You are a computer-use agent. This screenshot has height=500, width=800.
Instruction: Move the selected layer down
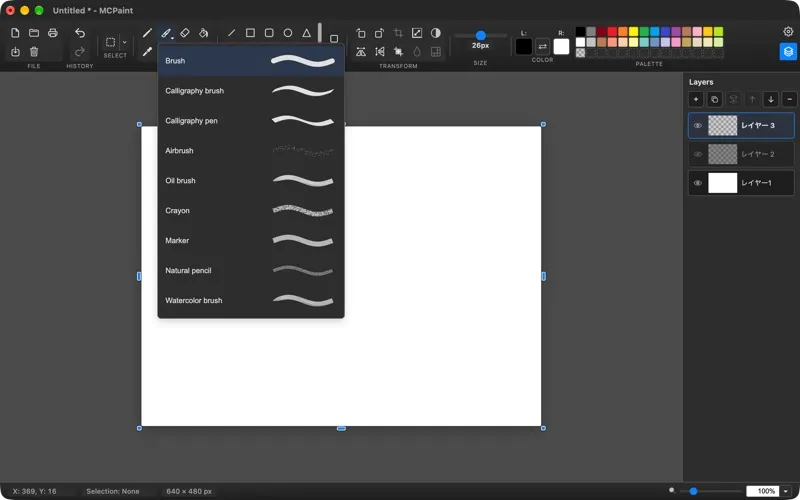tap(771, 99)
